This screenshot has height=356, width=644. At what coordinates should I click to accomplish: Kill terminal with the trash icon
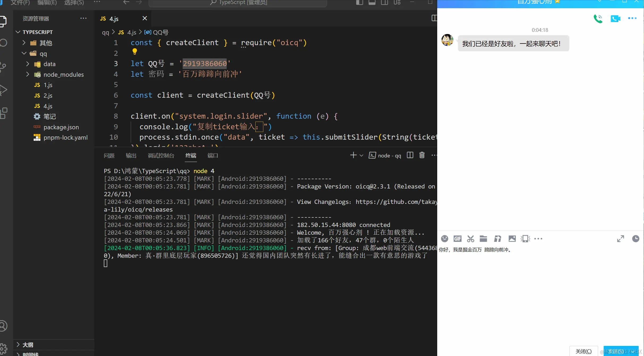[x=422, y=155]
